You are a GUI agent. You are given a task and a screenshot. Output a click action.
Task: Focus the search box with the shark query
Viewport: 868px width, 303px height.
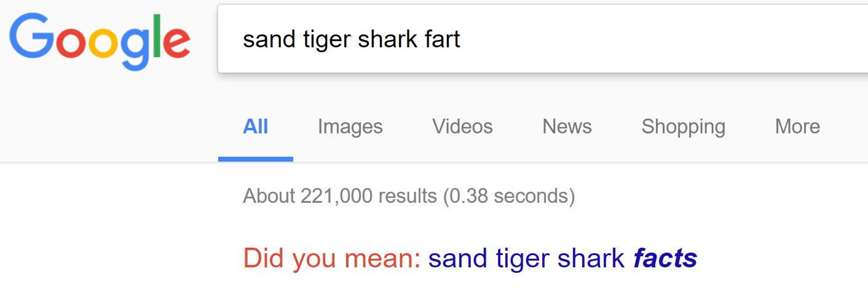[x=541, y=40]
